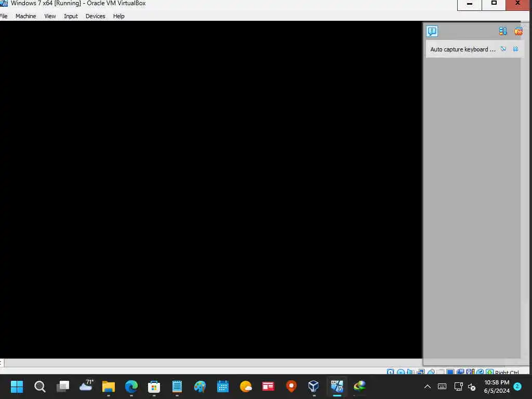Open the Input menu

71,16
